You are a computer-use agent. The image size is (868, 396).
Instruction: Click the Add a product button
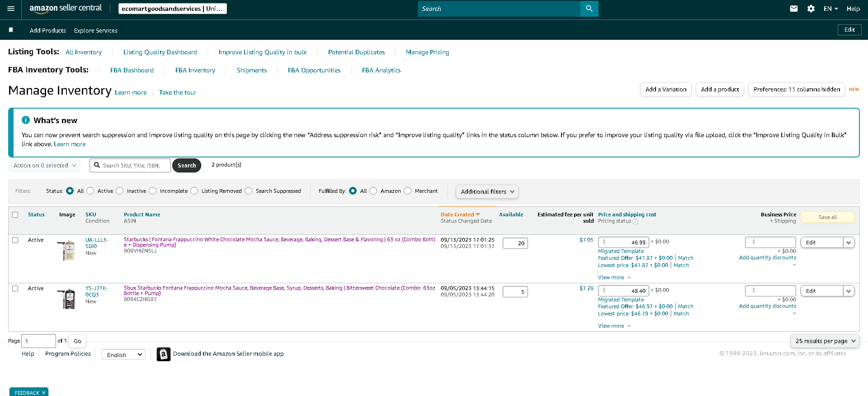[x=720, y=90]
